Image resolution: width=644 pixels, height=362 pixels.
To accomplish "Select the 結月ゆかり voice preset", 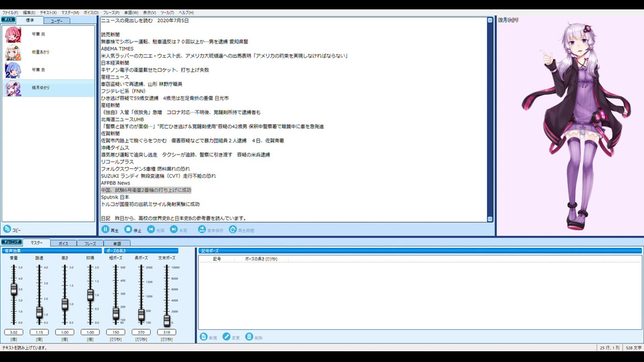I will pos(48,88).
